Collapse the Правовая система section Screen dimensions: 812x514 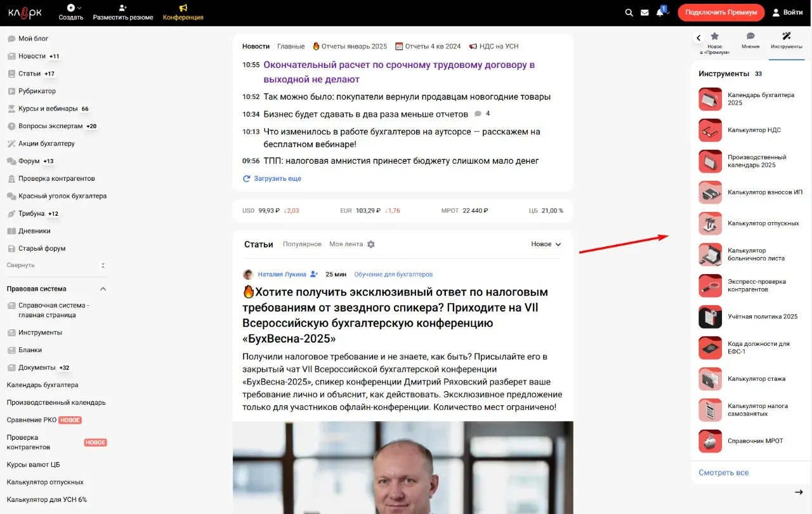point(103,289)
